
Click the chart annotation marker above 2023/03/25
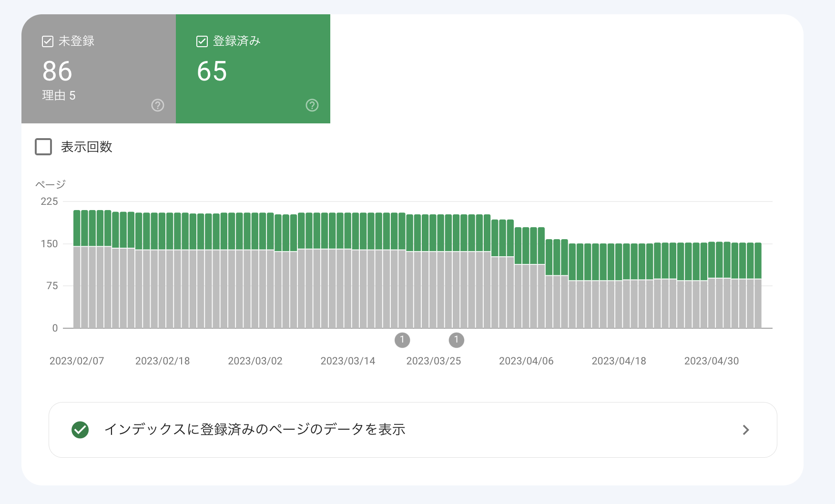point(457,340)
